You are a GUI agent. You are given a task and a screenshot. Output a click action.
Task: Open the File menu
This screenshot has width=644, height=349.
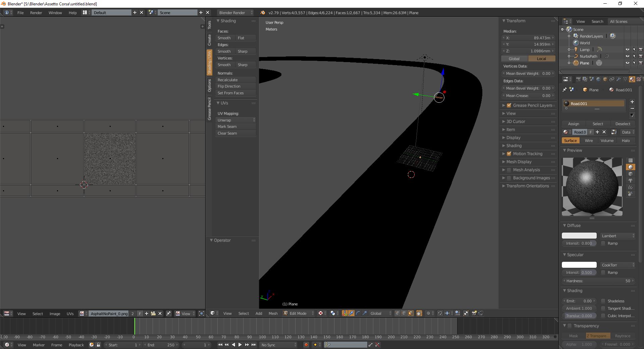20,12
